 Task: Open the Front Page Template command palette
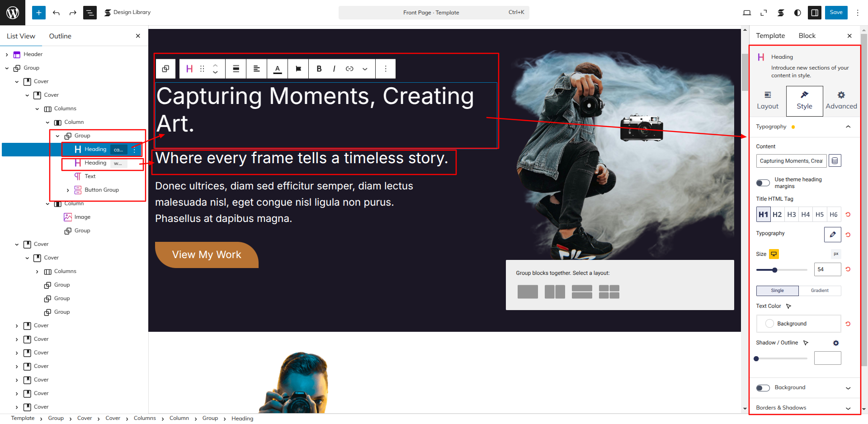434,13
